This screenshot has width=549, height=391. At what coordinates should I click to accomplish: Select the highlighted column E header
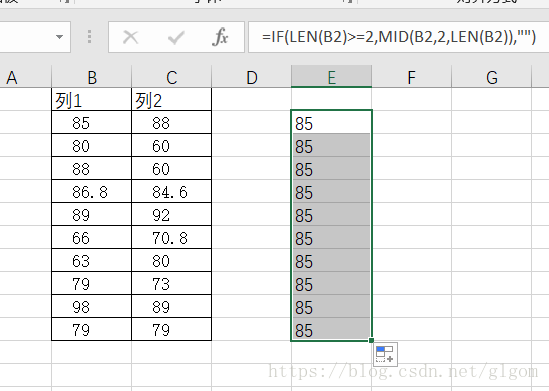pyautogui.click(x=331, y=77)
